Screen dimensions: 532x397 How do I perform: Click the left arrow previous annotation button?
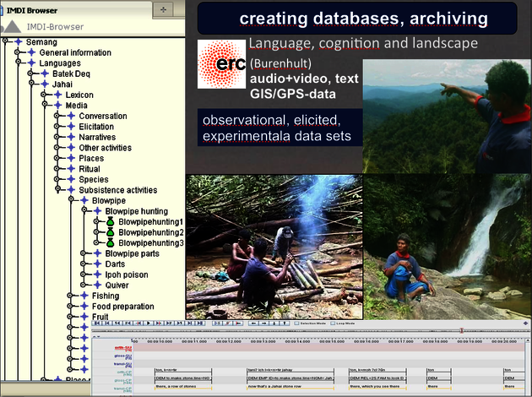tap(253, 324)
